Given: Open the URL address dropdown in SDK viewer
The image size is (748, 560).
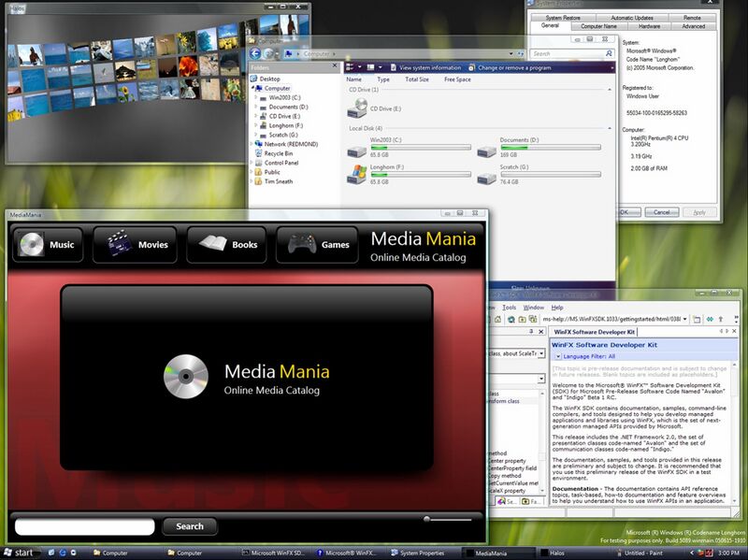Looking at the screenshot, I should [684, 319].
